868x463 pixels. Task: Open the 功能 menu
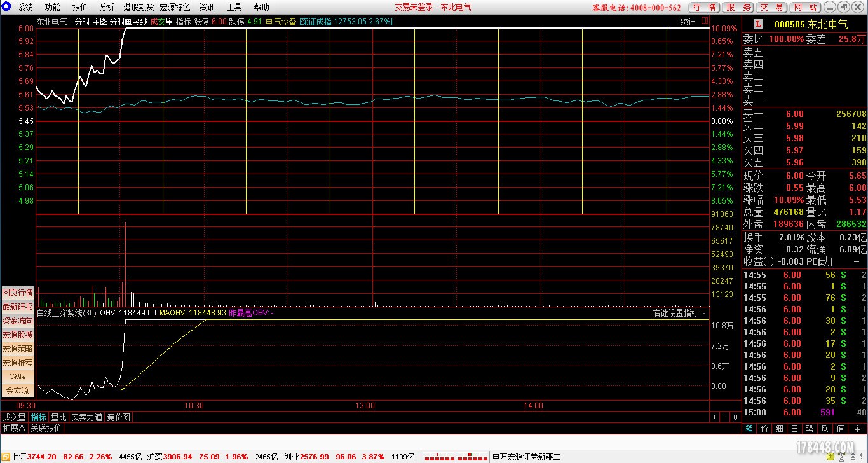tap(53, 8)
